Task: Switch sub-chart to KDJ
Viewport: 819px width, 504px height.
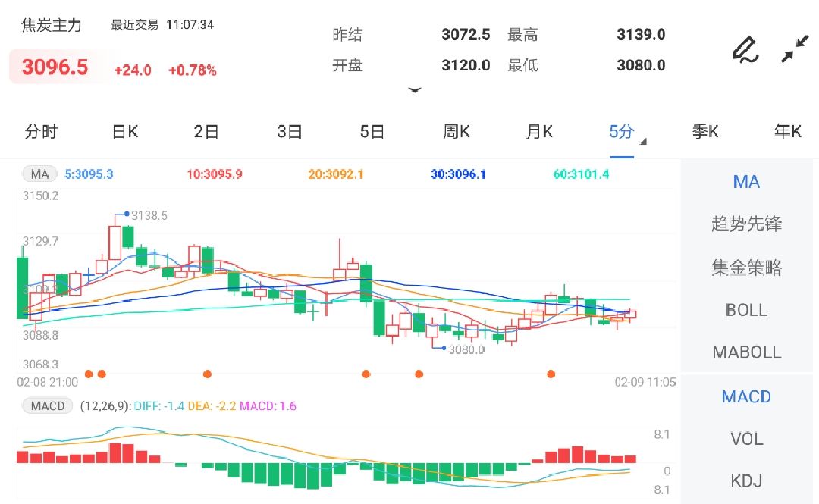Action: [x=746, y=481]
